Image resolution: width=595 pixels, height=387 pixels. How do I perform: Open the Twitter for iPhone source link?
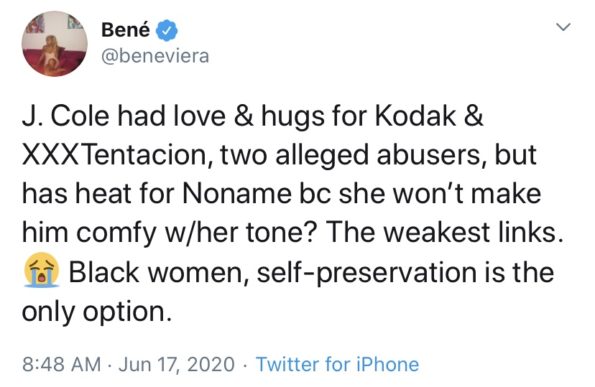click(337, 364)
